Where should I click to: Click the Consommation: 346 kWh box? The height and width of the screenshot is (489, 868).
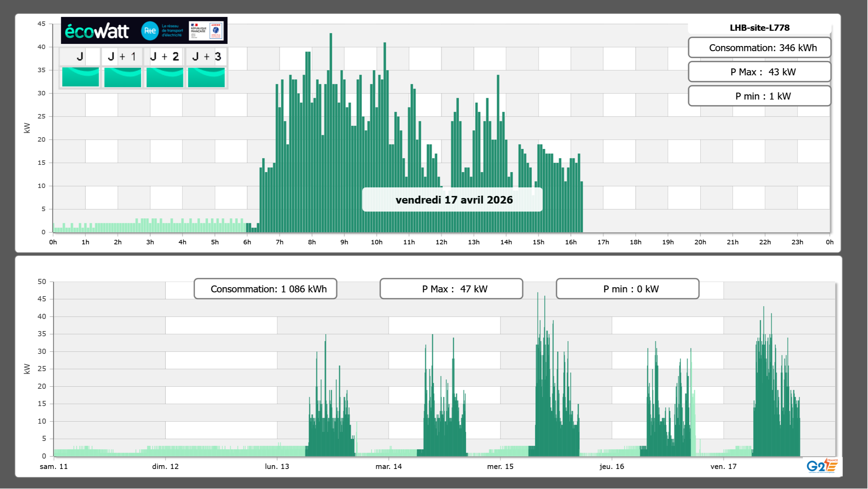(759, 48)
